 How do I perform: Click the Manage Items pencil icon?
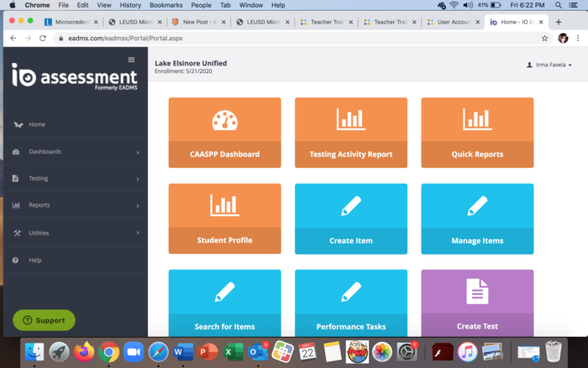pos(477,206)
